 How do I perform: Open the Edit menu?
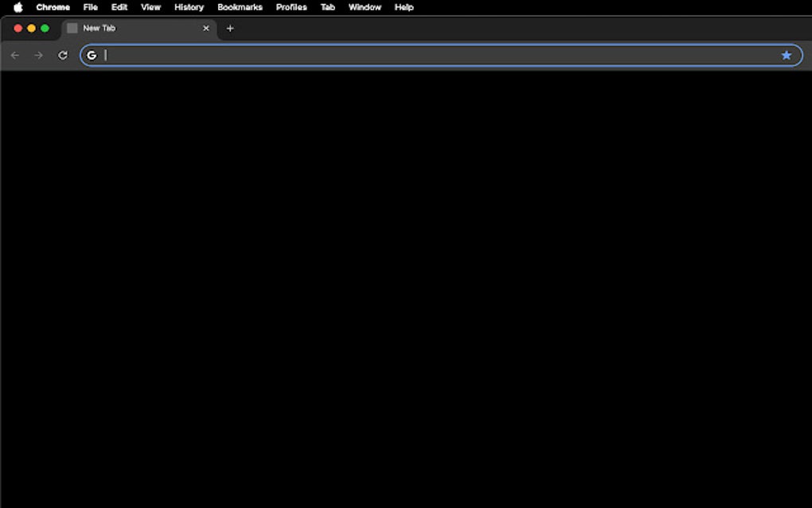tap(119, 7)
